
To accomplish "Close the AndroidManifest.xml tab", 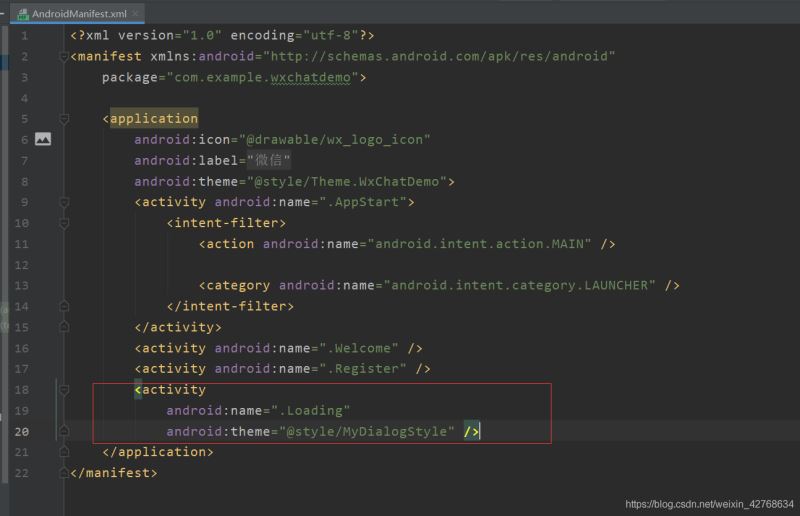I will 135,14.
